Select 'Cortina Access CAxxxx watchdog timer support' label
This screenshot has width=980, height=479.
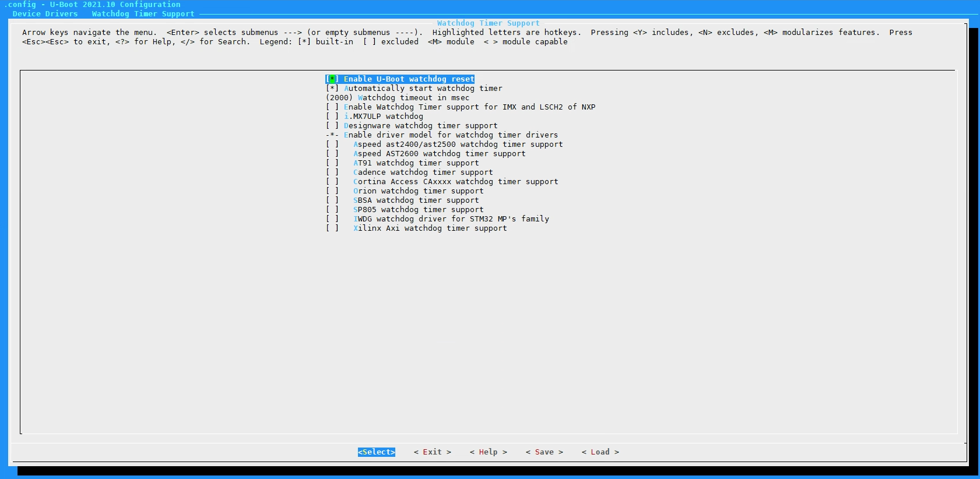pos(455,182)
